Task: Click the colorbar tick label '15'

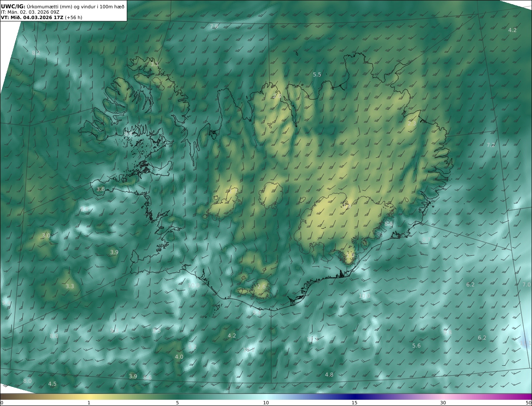Action: 355,403
